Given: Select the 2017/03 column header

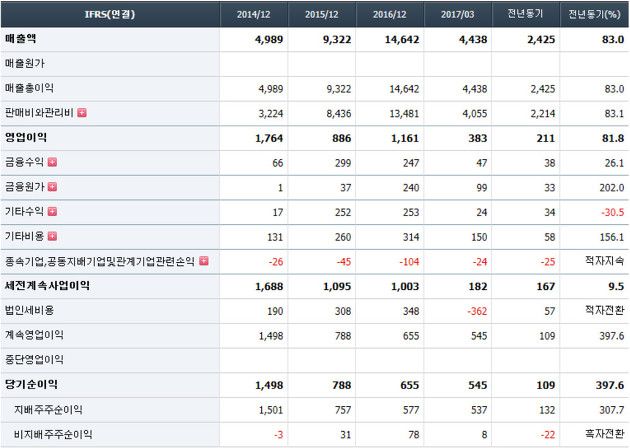Looking at the screenshot, I should [x=458, y=14].
